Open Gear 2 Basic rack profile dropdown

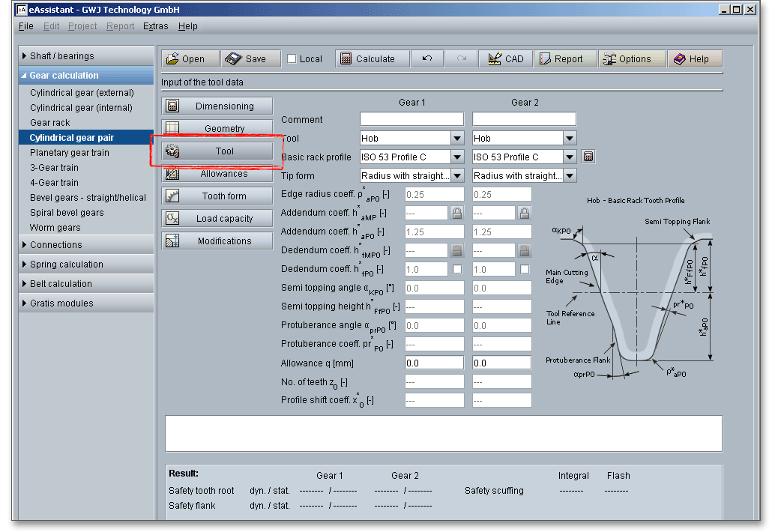point(570,157)
